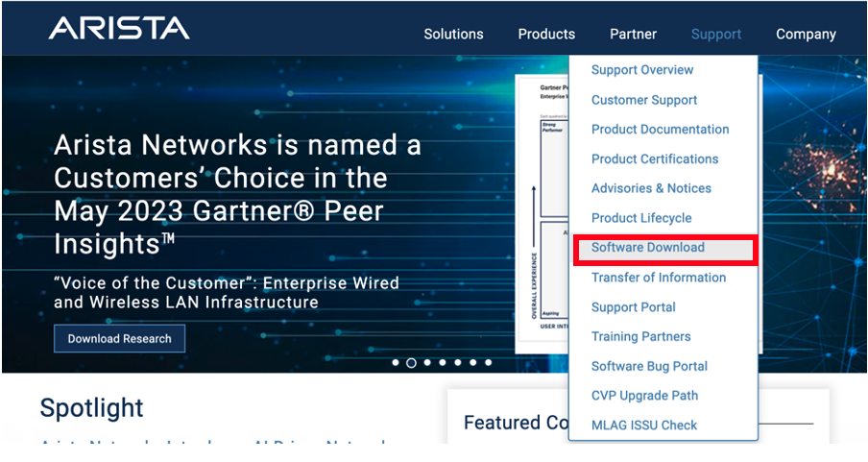Select the third carousel dot
The image size is (868, 462).
pos(427,363)
